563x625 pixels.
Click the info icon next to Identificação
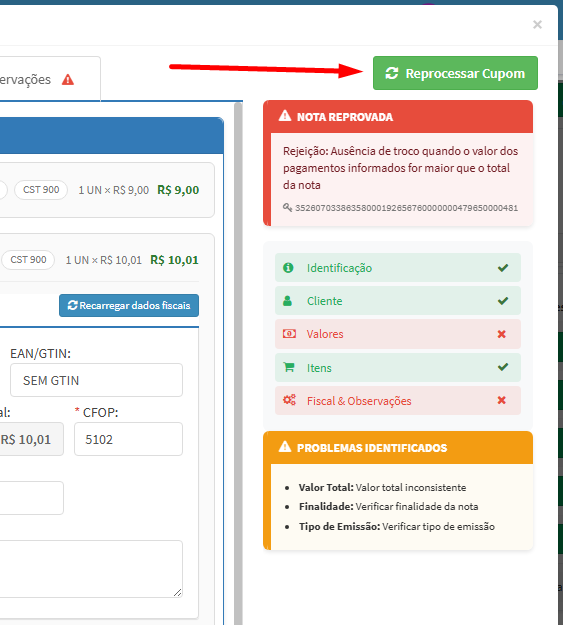[288, 267]
